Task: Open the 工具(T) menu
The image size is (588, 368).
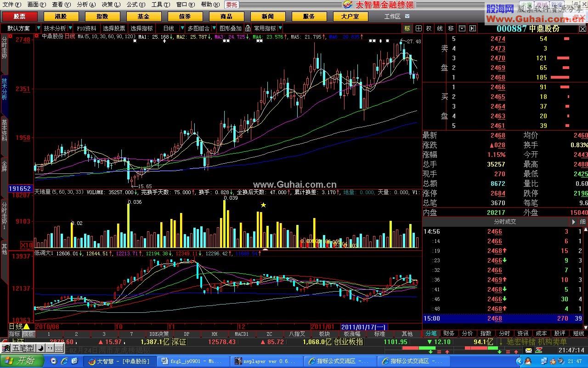Action: click(161, 5)
